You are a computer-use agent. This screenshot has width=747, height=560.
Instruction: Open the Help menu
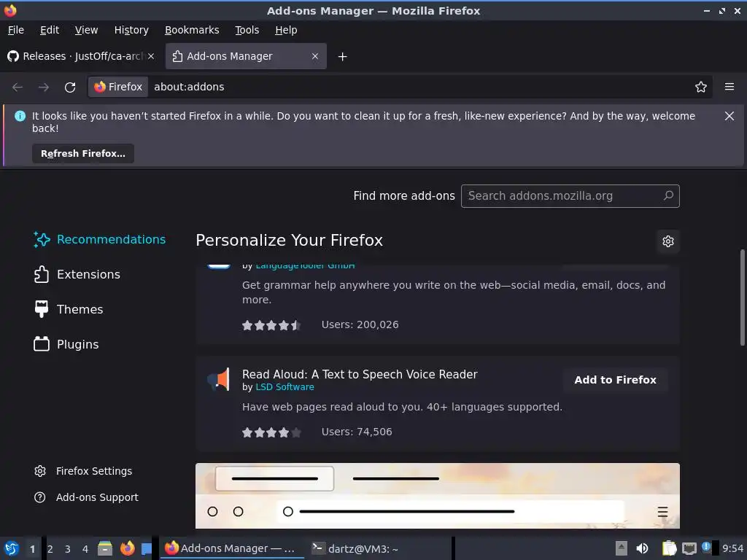[286, 30]
